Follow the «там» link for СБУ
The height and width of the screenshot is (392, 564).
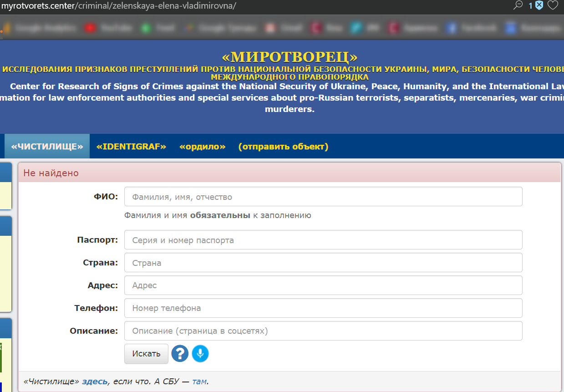tap(199, 382)
